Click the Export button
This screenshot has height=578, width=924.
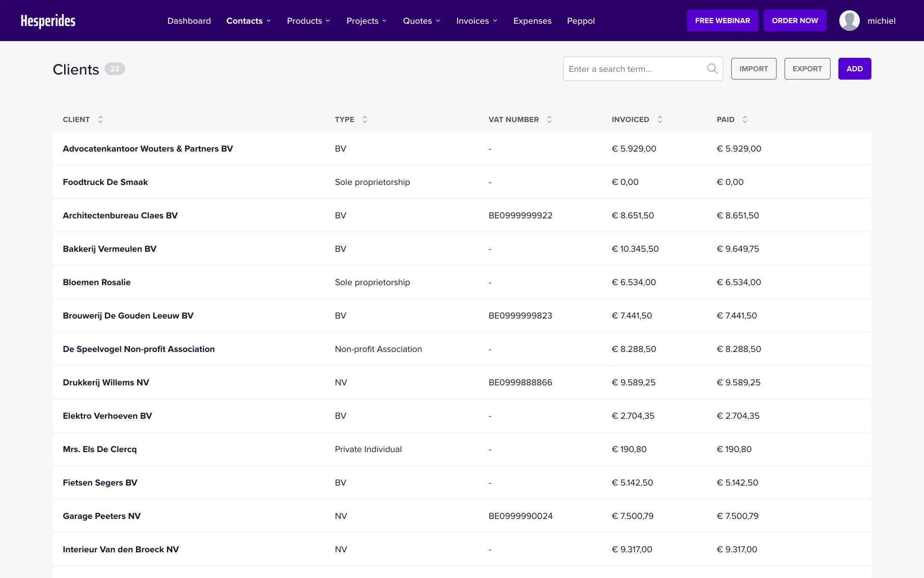807,69
